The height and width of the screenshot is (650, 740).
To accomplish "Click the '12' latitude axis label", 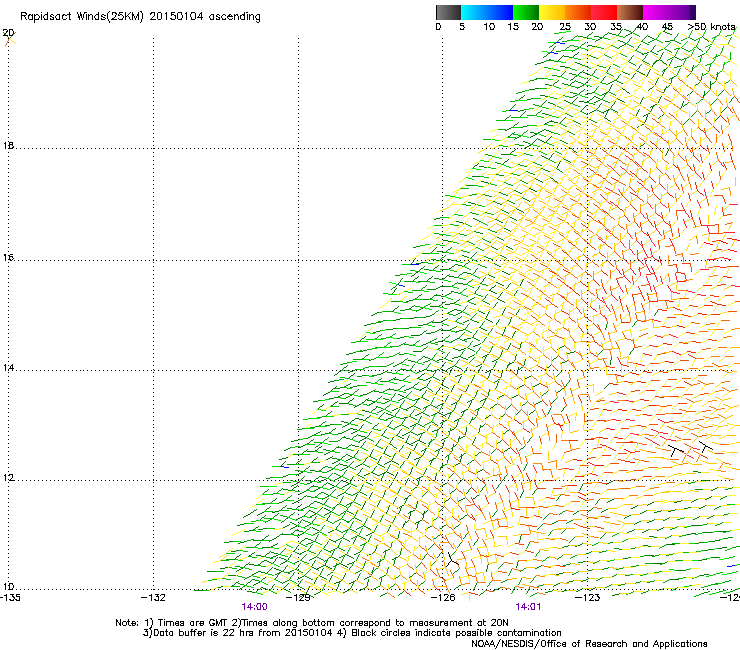I will click(8, 478).
